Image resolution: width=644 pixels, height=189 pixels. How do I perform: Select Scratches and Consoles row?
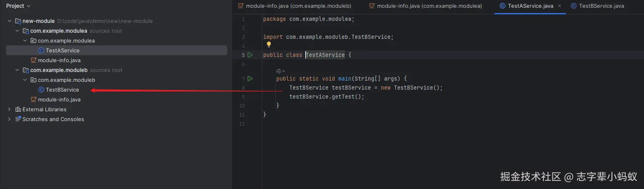pos(53,119)
